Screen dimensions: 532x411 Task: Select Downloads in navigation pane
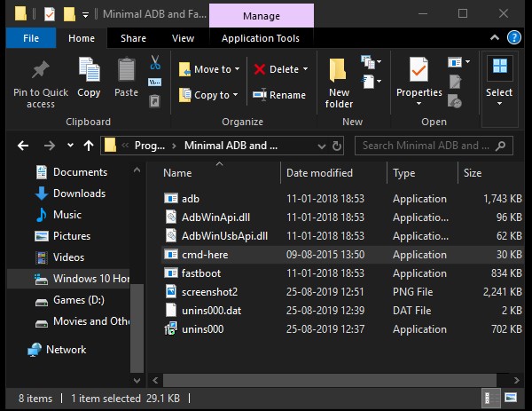click(x=71, y=194)
